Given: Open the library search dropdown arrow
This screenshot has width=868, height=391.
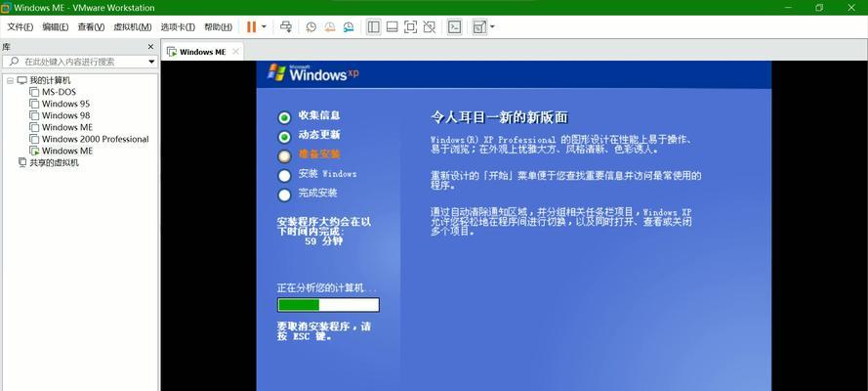Looking at the screenshot, I should click(x=151, y=62).
